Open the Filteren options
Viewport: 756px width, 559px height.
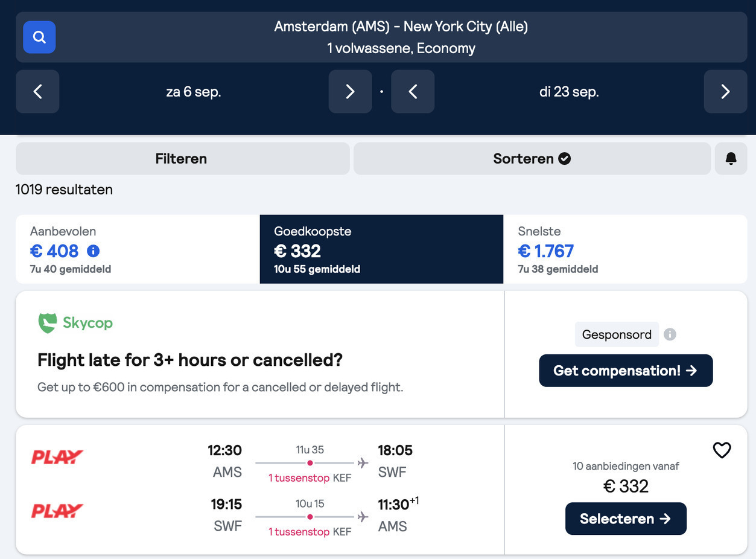[182, 159]
